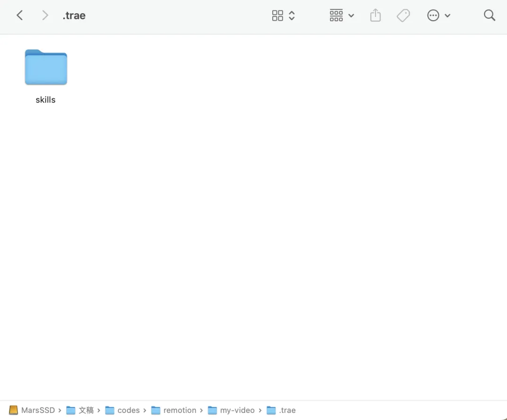507x420 pixels.
Task: Open the Tags icon
Action: click(403, 15)
